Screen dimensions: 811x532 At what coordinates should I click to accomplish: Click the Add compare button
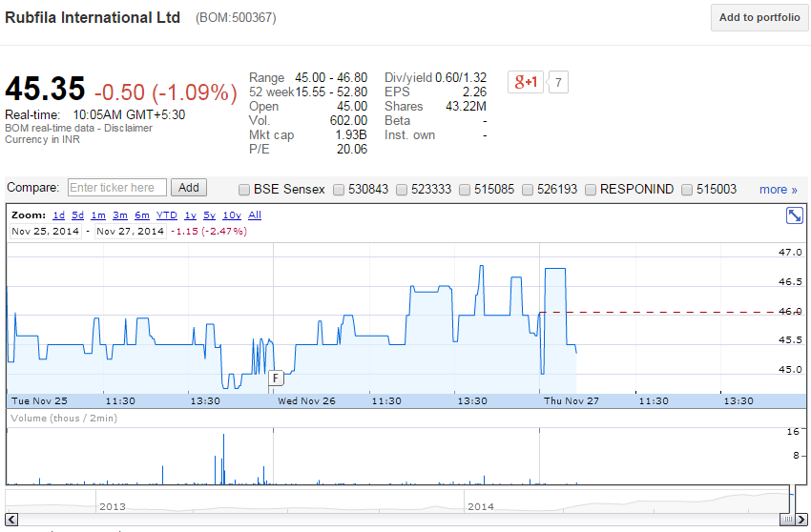click(189, 188)
